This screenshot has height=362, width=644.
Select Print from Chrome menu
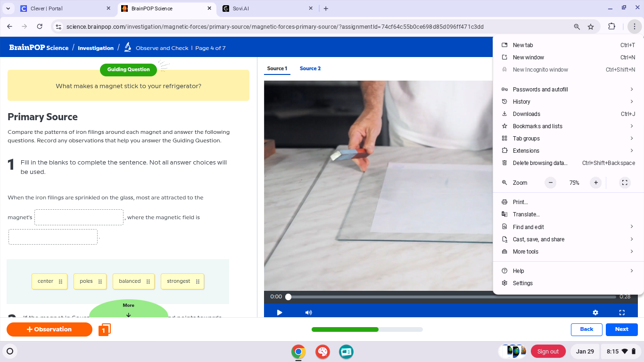[520, 202]
